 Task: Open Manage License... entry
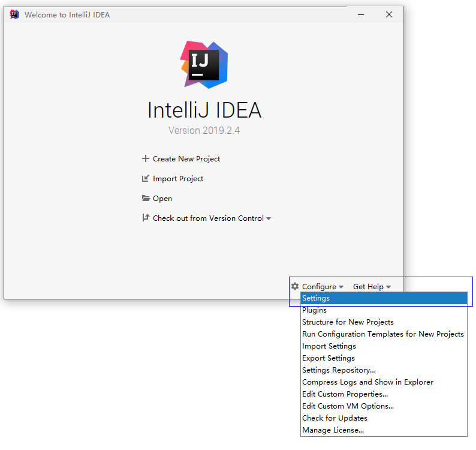pos(384,430)
